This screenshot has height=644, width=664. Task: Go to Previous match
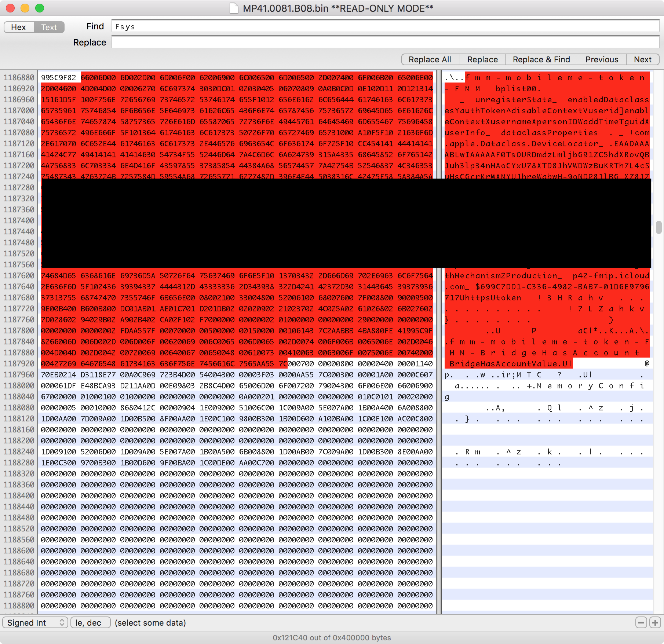[x=602, y=59]
